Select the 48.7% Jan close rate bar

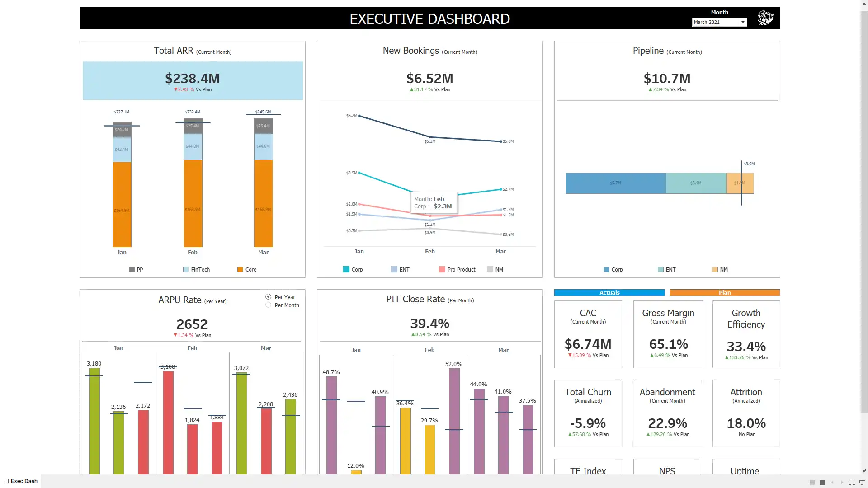point(332,426)
